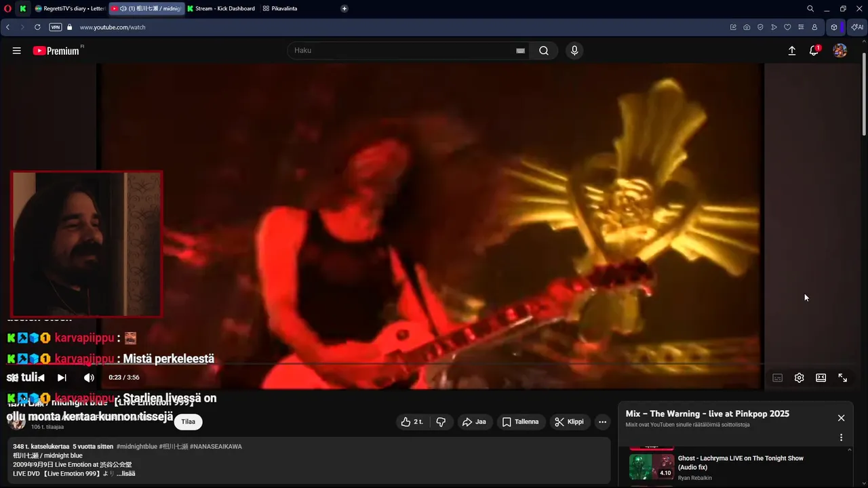
Task: Open the Opera main menu
Action: click(8, 9)
